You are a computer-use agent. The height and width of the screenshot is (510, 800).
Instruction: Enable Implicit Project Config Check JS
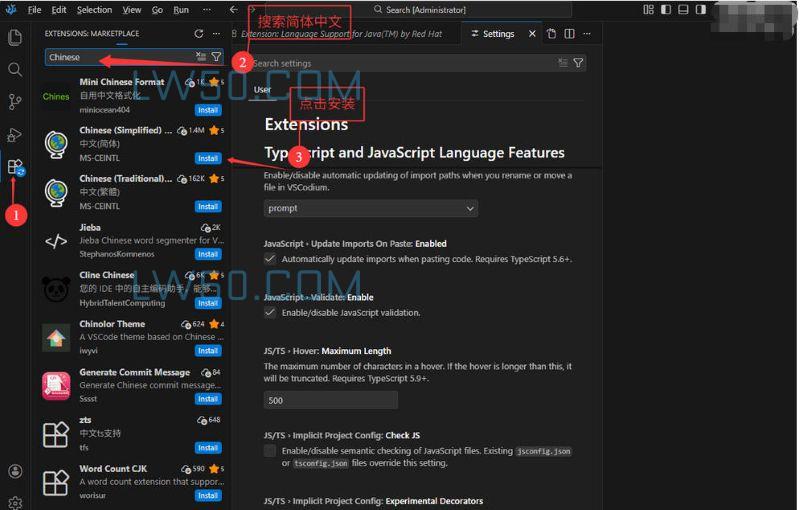click(x=270, y=451)
